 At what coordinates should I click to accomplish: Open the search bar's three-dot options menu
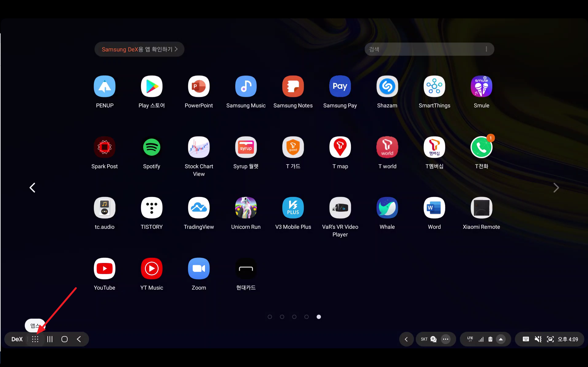point(486,49)
